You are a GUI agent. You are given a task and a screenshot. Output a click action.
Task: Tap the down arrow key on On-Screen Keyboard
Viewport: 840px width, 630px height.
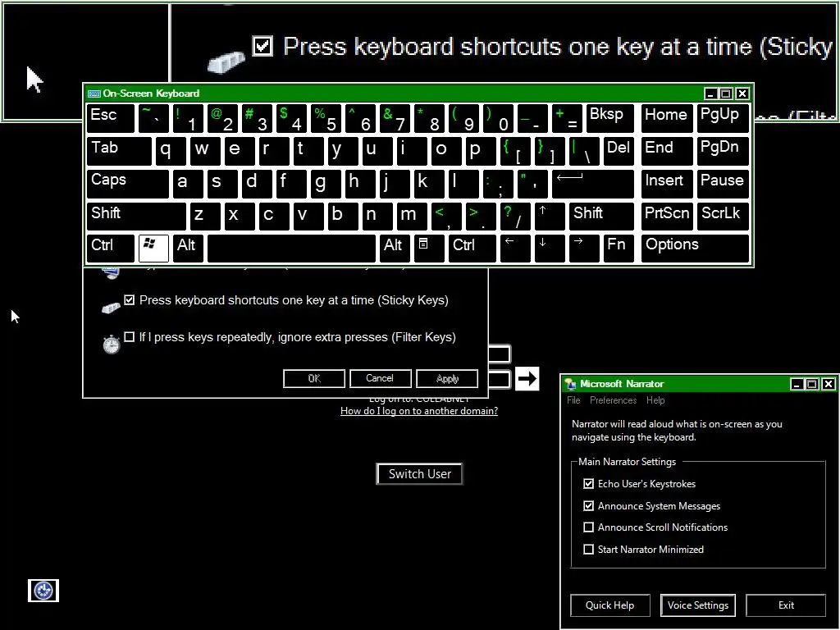550,248
